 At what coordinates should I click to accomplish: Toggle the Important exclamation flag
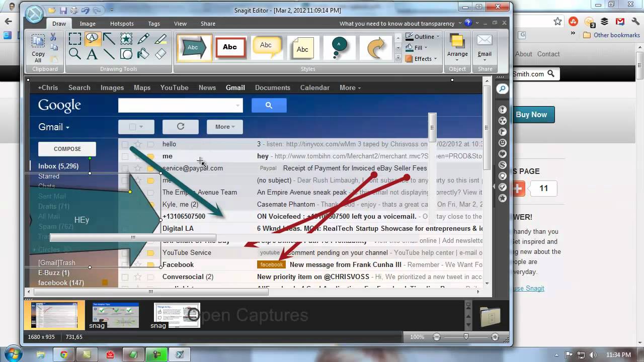coord(503,110)
